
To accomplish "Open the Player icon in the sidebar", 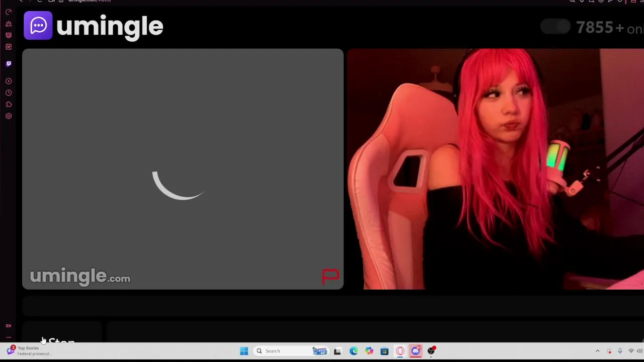I will pyautogui.click(x=9, y=81).
